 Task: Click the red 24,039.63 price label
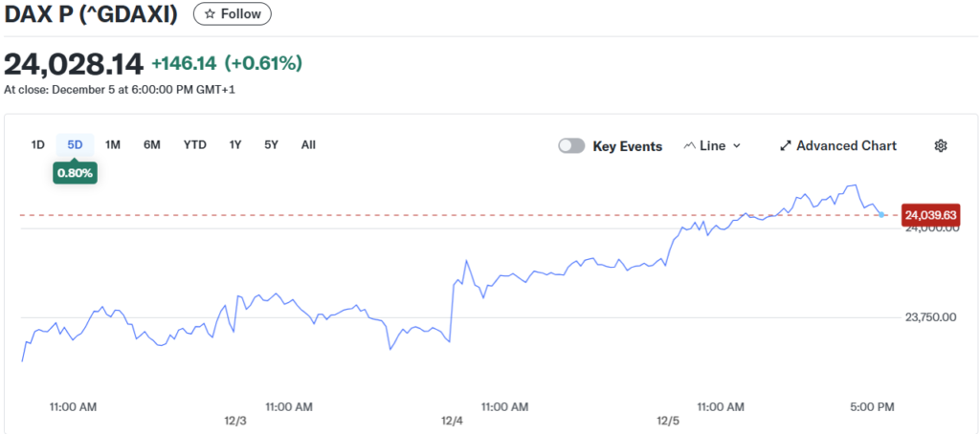931,215
